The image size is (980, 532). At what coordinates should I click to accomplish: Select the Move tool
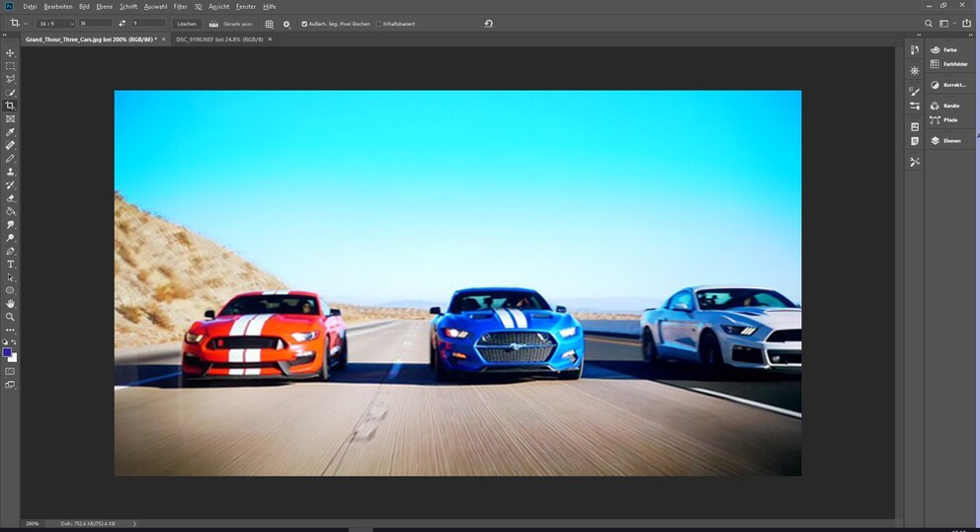tap(10, 53)
